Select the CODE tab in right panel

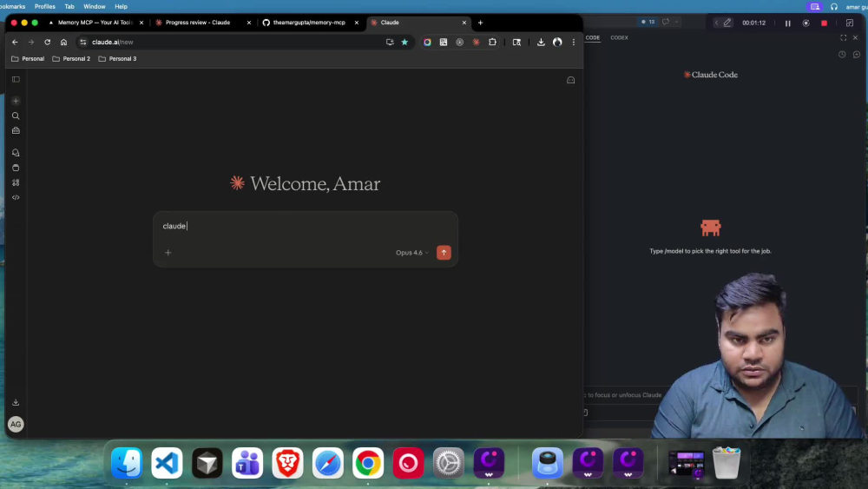coord(593,37)
